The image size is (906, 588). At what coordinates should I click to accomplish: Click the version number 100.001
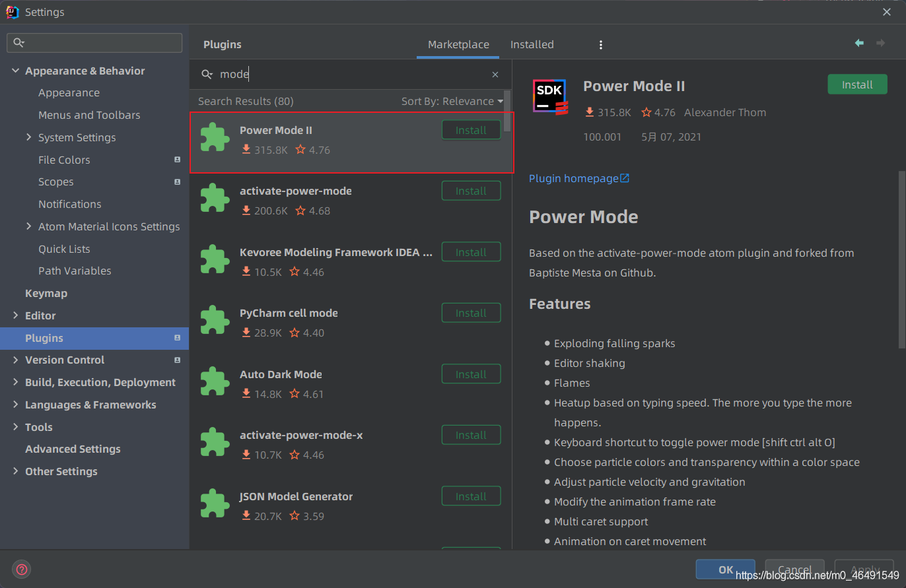(x=602, y=137)
